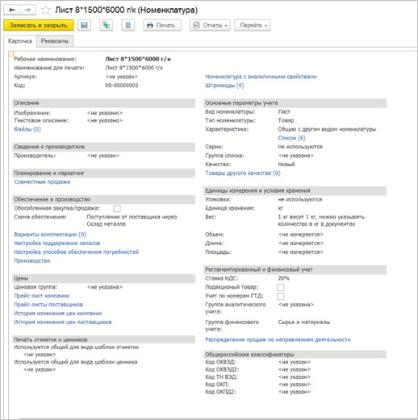Add to favorites with the star icon
The image size is (418, 420).
[45, 10]
